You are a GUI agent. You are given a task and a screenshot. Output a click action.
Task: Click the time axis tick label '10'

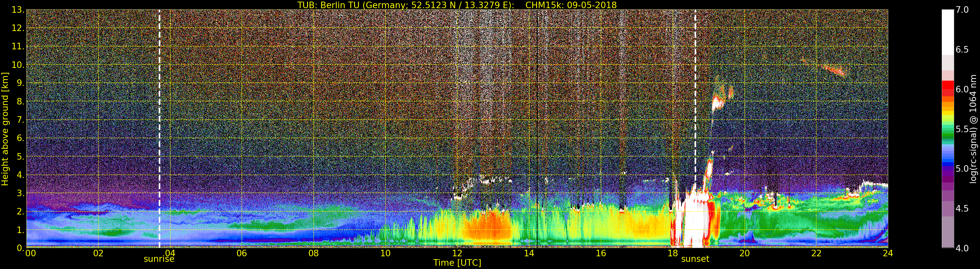(x=385, y=253)
